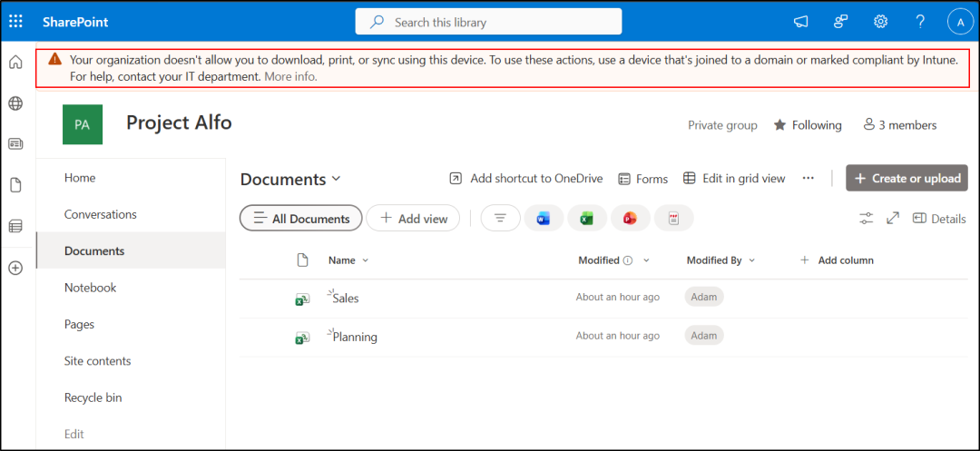Open more commands ellipsis menu
This screenshot has height=451, width=980.
[808, 178]
